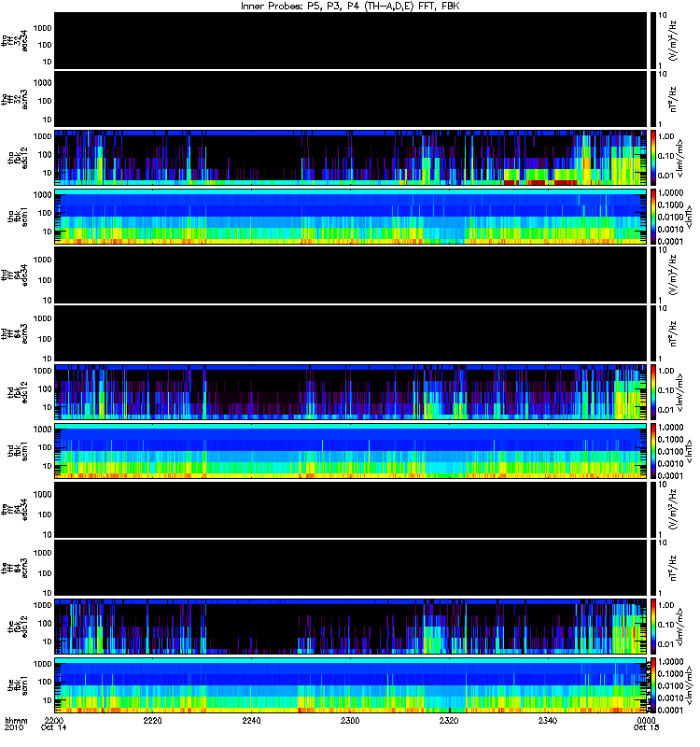Click inside the the fbk scm1 spectrogram
Viewport: 700px width, 747px height.
tap(351, 685)
